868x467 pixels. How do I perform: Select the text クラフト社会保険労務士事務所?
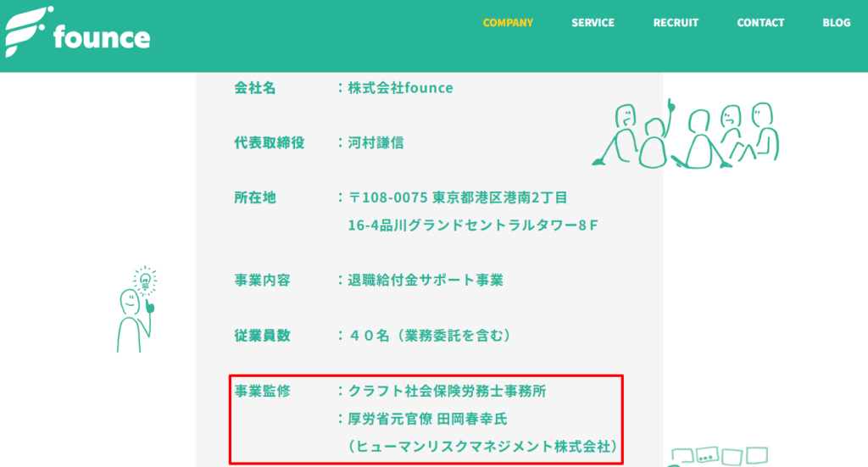447,391
